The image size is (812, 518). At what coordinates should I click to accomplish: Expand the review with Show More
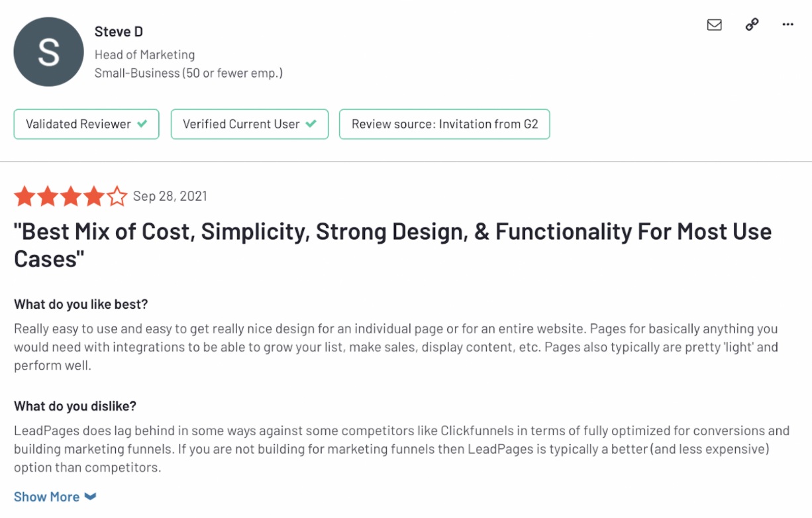click(x=47, y=497)
